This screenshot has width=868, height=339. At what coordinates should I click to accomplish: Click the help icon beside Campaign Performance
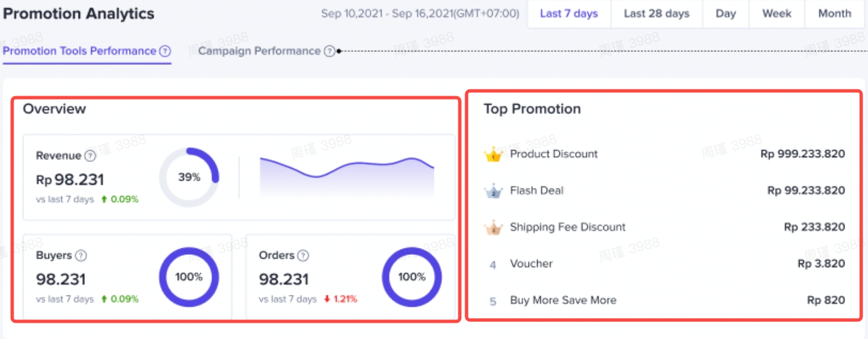point(330,52)
